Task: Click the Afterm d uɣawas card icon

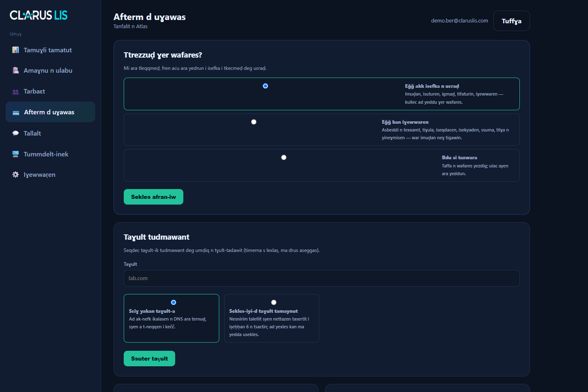Action: coord(16,112)
